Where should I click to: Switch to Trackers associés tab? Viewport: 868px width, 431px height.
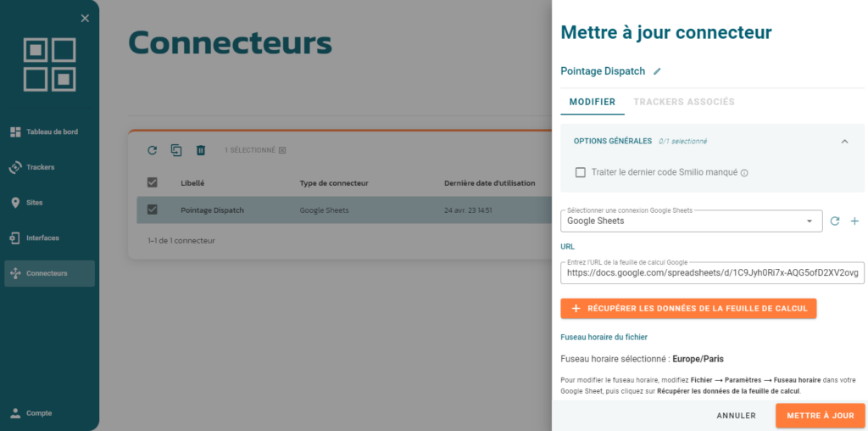[x=684, y=102]
